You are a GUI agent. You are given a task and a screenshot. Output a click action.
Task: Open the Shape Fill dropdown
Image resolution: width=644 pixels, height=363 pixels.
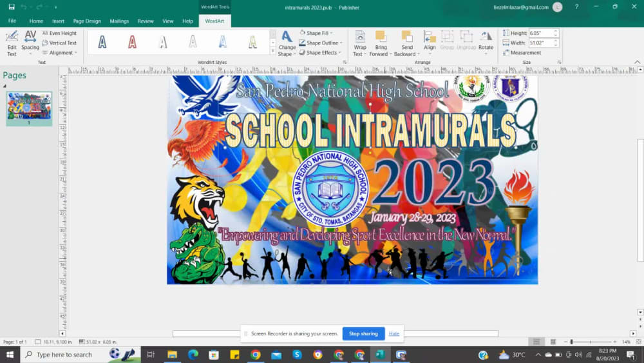[x=316, y=33]
